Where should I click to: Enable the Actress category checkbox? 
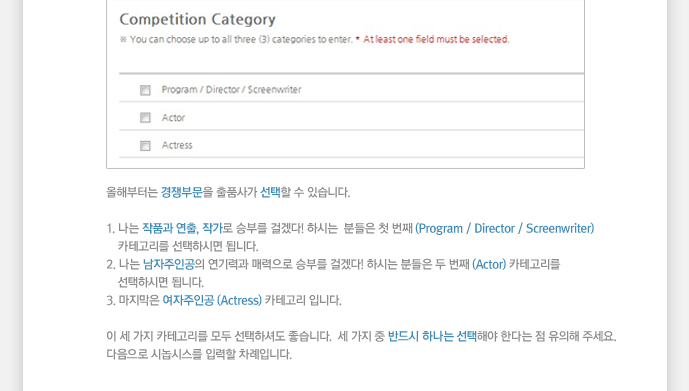click(x=145, y=145)
